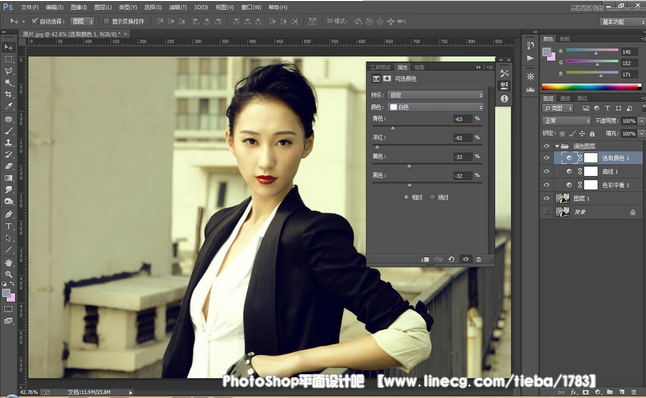646x398 pixels.
Task: Select the Pen tool
Action: [x=8, y=214]
